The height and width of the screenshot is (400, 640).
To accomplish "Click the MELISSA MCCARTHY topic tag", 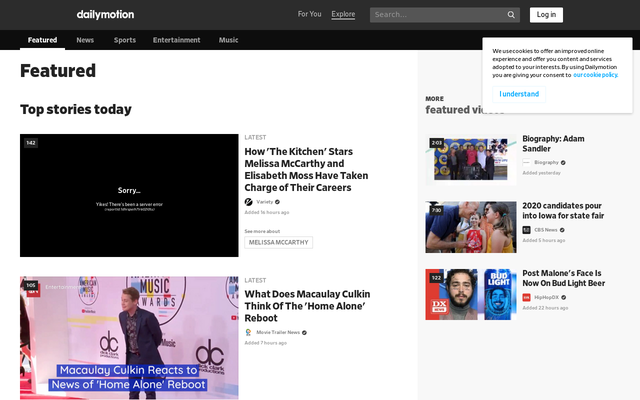I will pyautogui.click(x=279, y=242).
